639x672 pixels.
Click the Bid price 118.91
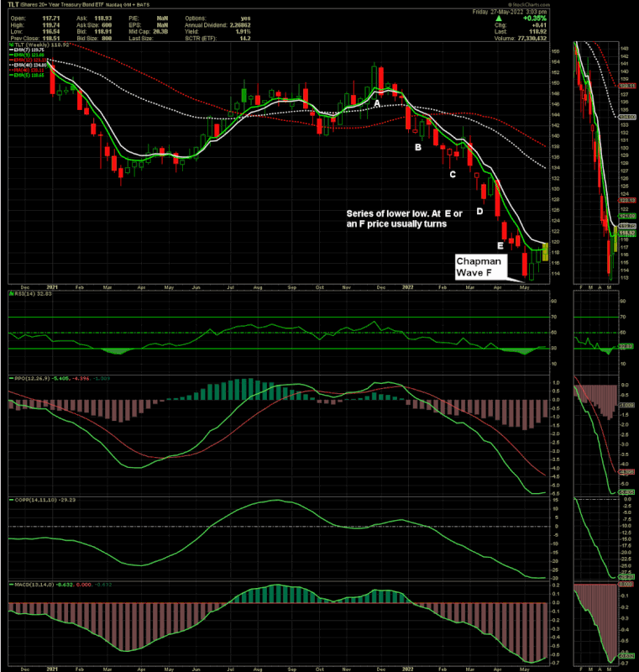click(102, 32)
